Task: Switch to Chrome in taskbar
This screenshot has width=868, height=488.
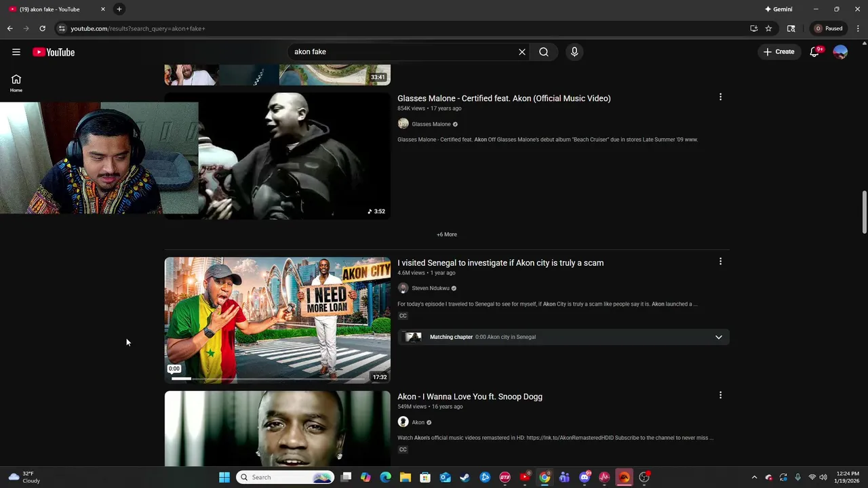Action: click(x=545, y=477)
